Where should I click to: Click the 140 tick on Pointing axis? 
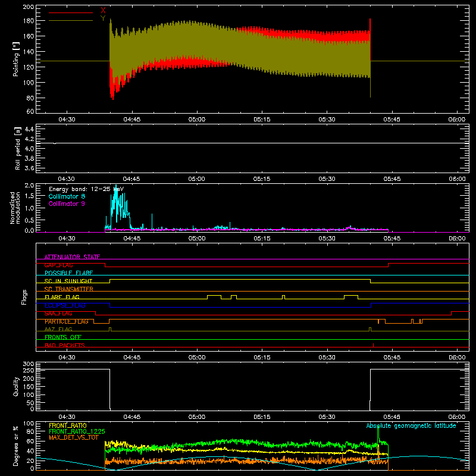29,52
